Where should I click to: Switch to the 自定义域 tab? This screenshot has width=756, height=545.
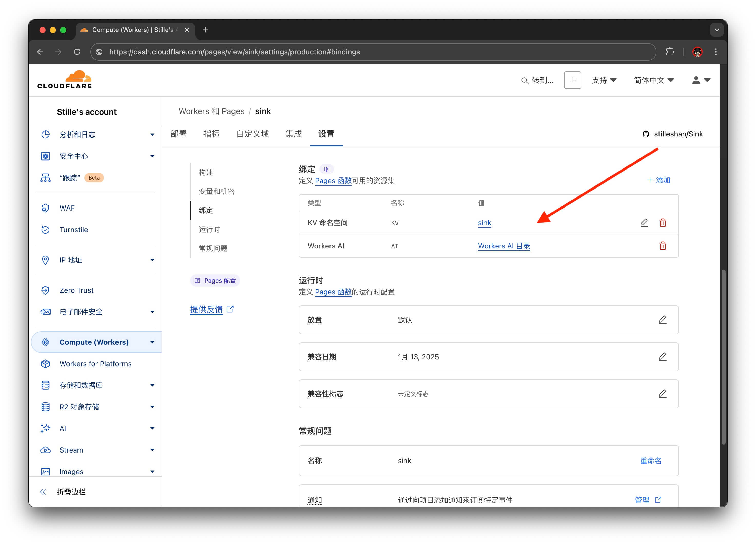[x=252, y=134]
